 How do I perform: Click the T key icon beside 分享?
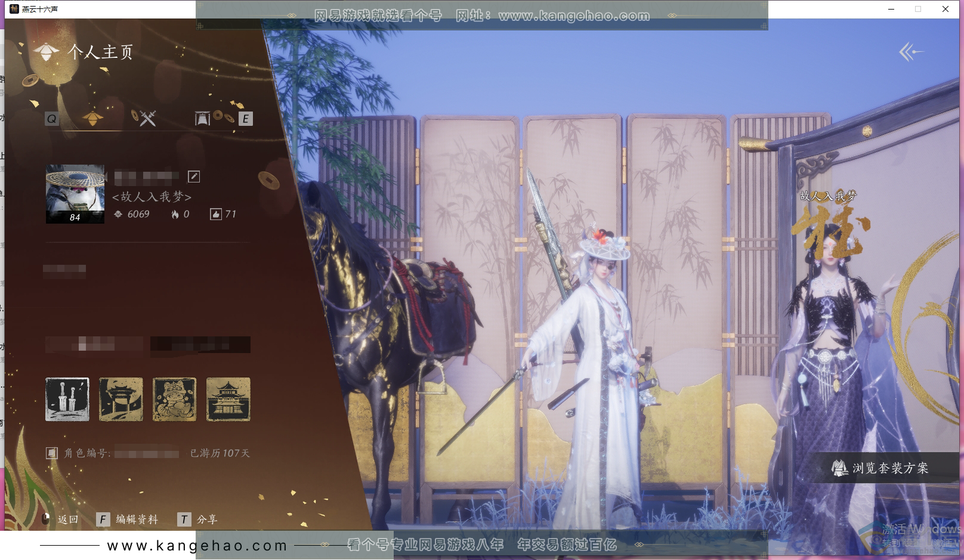click(184, 519)
